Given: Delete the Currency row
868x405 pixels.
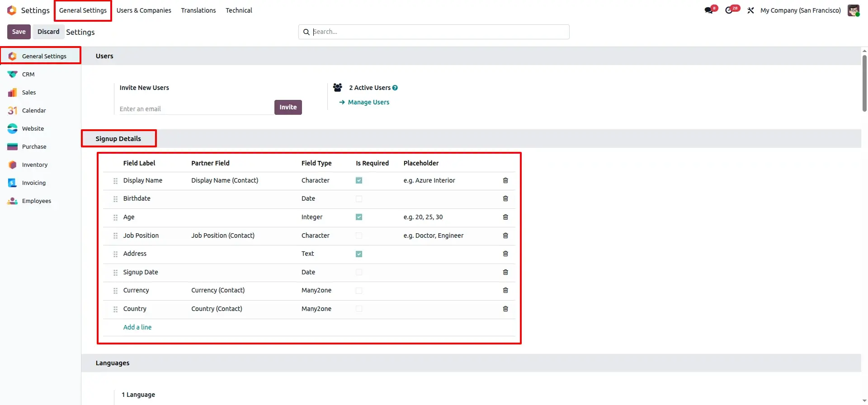Looking at the screenshot, I should tap(505, 290).
